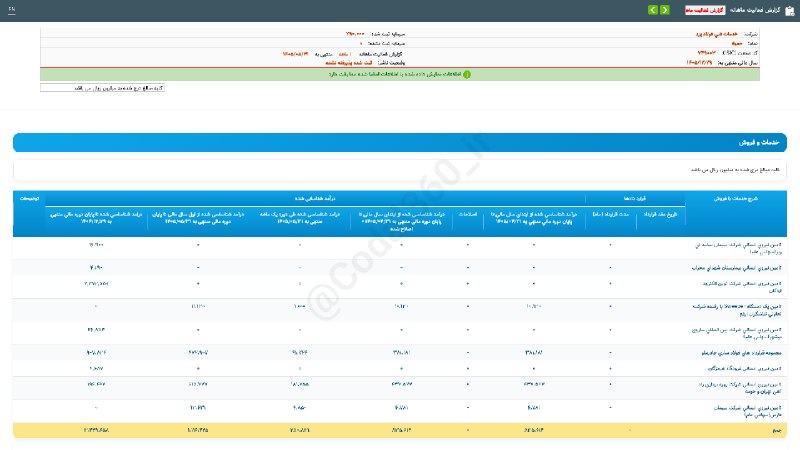This screenshot has width=800, height=450.
Task: Click the توضیحات column header
Action: (x=29, y=198)
